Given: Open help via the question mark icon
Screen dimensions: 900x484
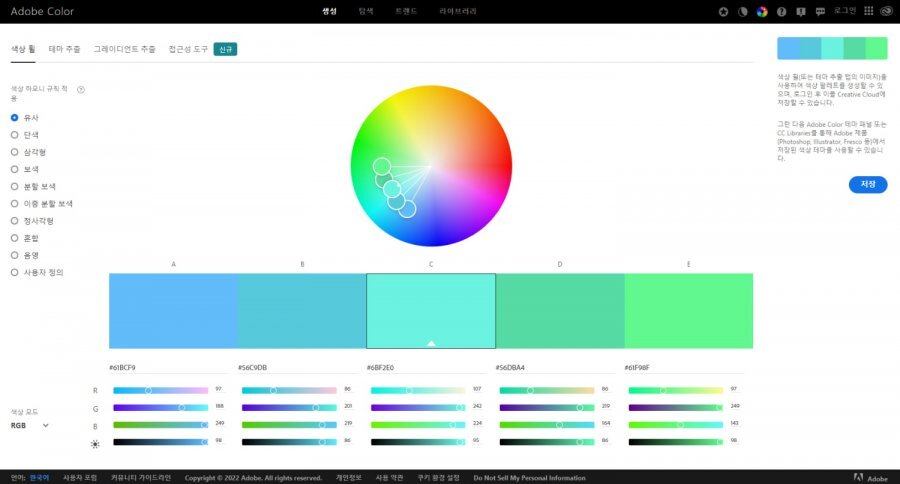Looking at the screenshot, I should 781,11.
